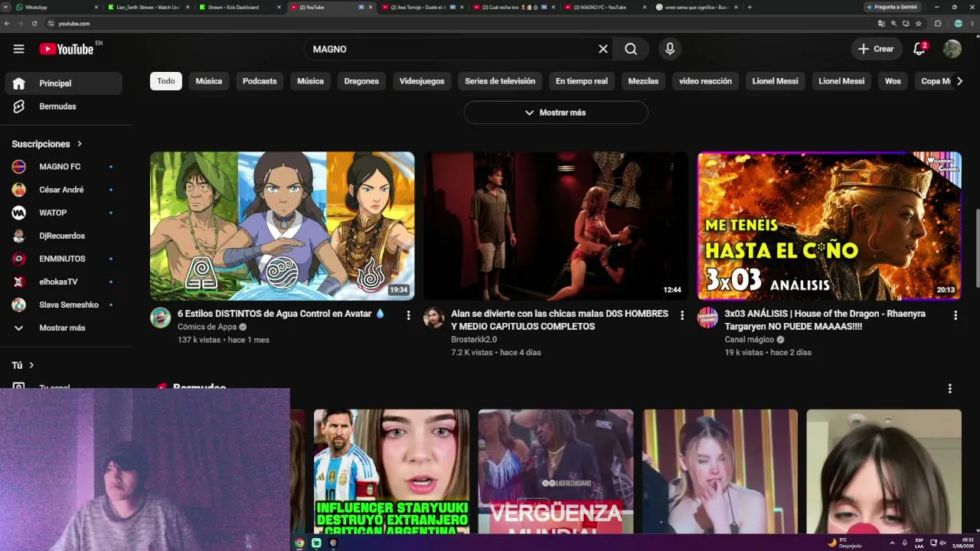Image resolution: width=980 pixels, height=551 pixels.
Task: Open the César André subscription channel
Action: pyautogui.click(x=64, y=190)
